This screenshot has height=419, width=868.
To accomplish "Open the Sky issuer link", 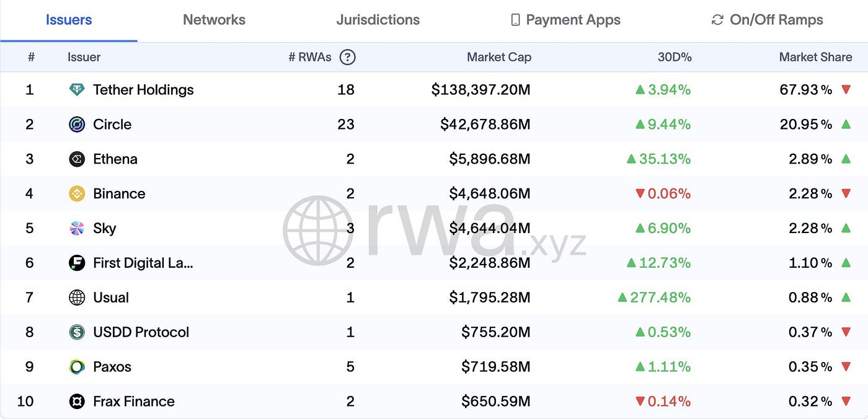I will [x=105, y=229].
